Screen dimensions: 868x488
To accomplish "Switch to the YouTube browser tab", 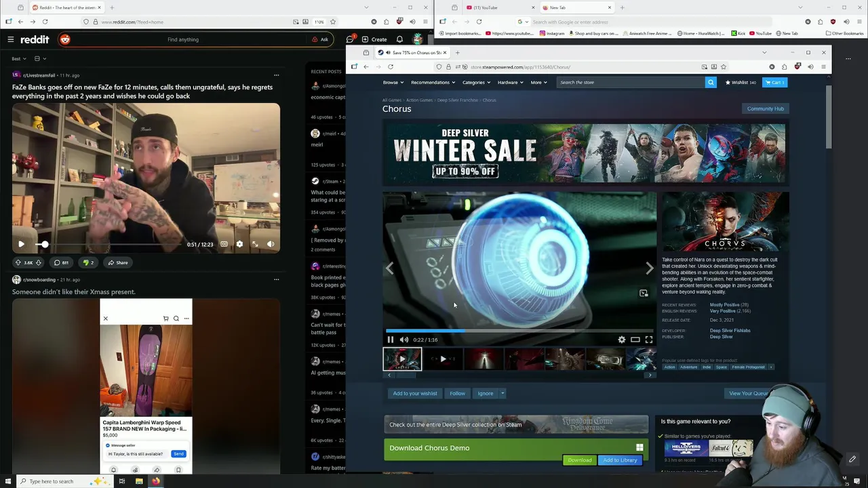I will 498,7.
